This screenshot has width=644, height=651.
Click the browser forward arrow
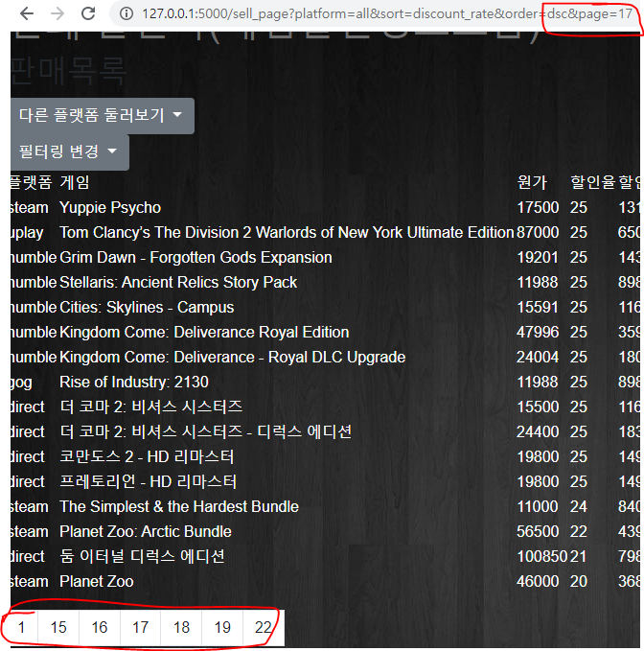(x=57, y=13)
